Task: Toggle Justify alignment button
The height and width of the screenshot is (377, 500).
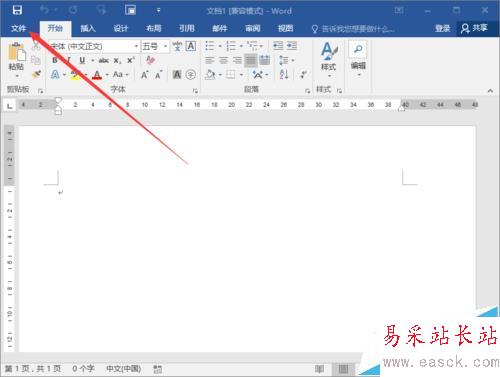Action: [x=251, y=60]
